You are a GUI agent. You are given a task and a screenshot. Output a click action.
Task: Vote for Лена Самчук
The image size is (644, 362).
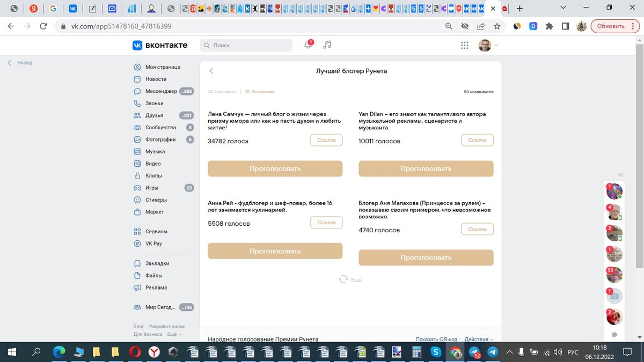point(275,168)
